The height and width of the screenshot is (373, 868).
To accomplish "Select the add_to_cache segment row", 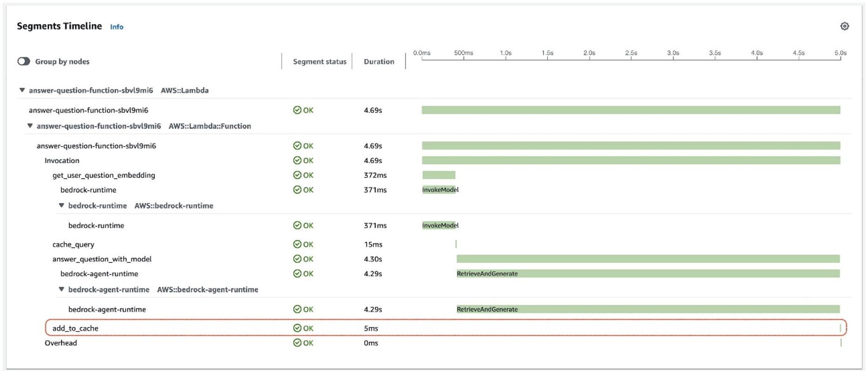I will coord(446,328).
